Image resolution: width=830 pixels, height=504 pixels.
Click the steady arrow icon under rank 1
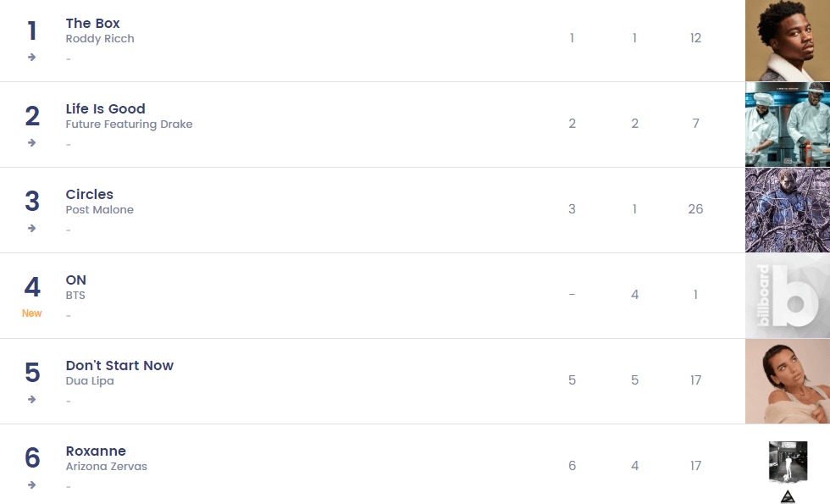pyautogui.click(x=32, y=58)
